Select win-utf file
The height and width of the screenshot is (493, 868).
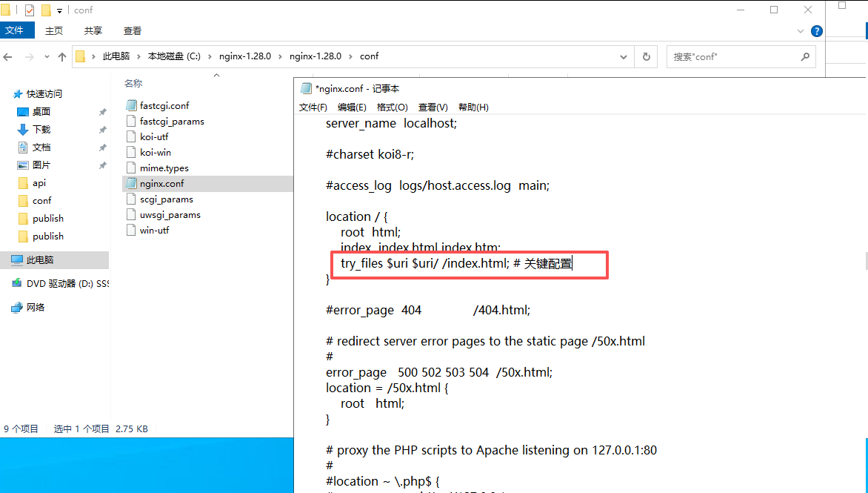click(155, 231)
